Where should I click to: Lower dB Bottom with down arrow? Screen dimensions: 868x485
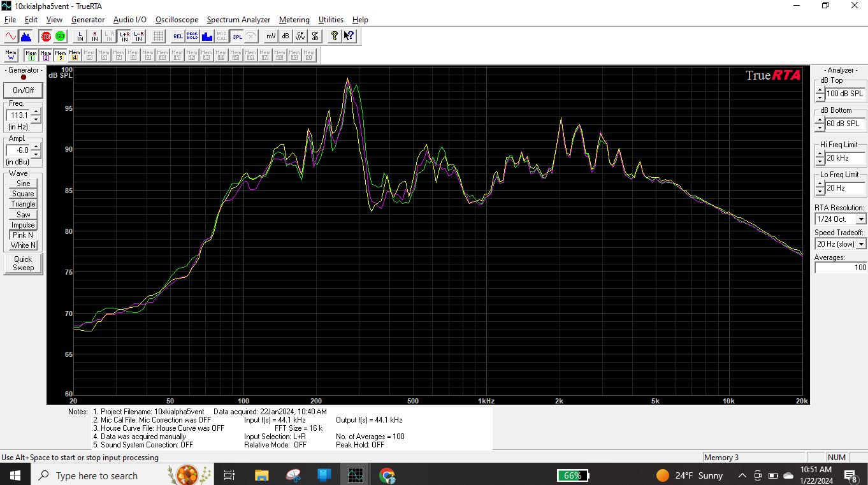click(x=820, y=127)
